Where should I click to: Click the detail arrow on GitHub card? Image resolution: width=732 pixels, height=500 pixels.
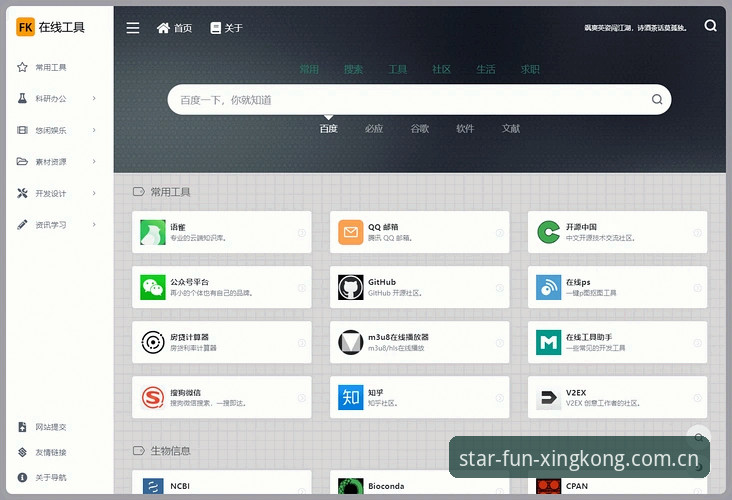point(500,288)
